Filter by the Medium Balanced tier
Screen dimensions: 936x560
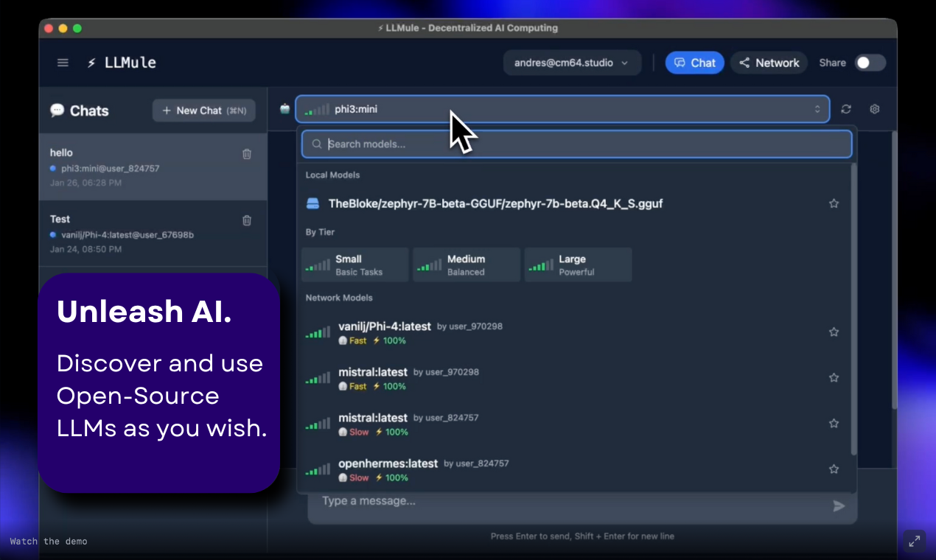(466, 265)
